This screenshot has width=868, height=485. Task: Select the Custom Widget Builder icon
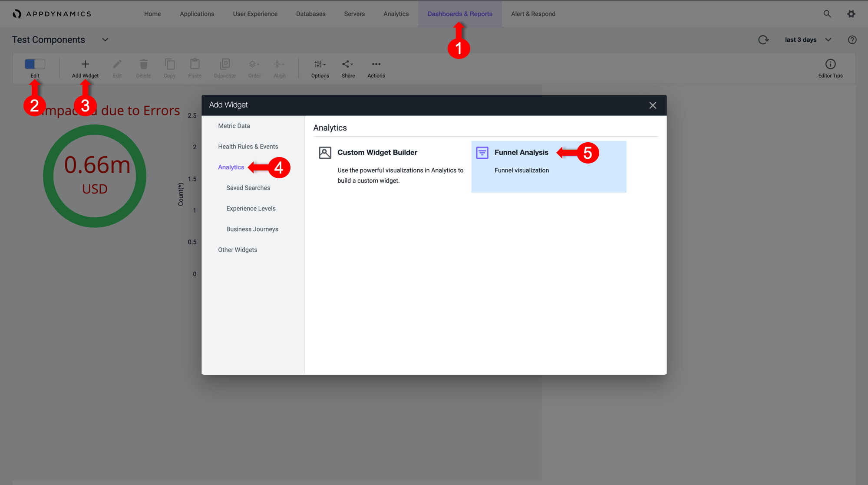tap(325, 153)
